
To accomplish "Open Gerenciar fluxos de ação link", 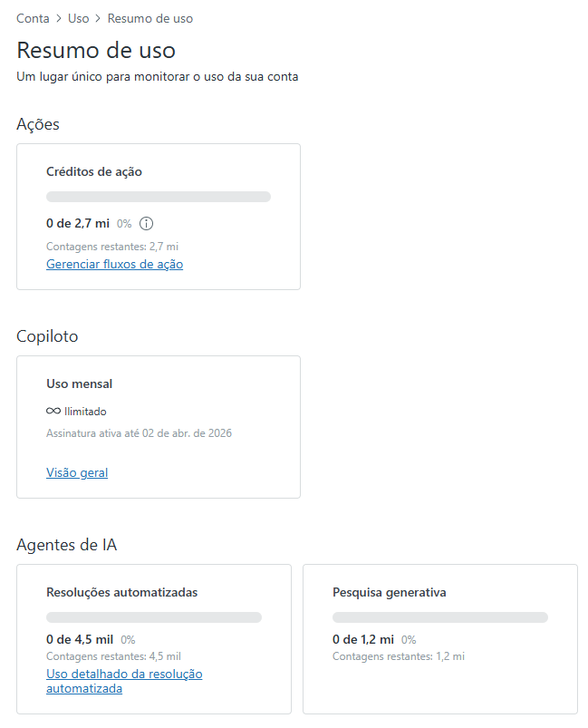I will [x=114, y=265].
